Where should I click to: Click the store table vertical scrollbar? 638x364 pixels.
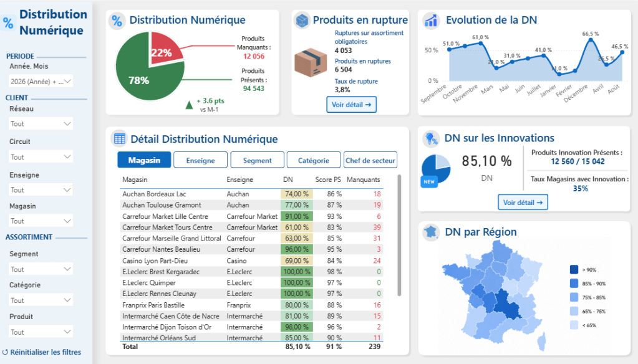click(x=399, y=236)
